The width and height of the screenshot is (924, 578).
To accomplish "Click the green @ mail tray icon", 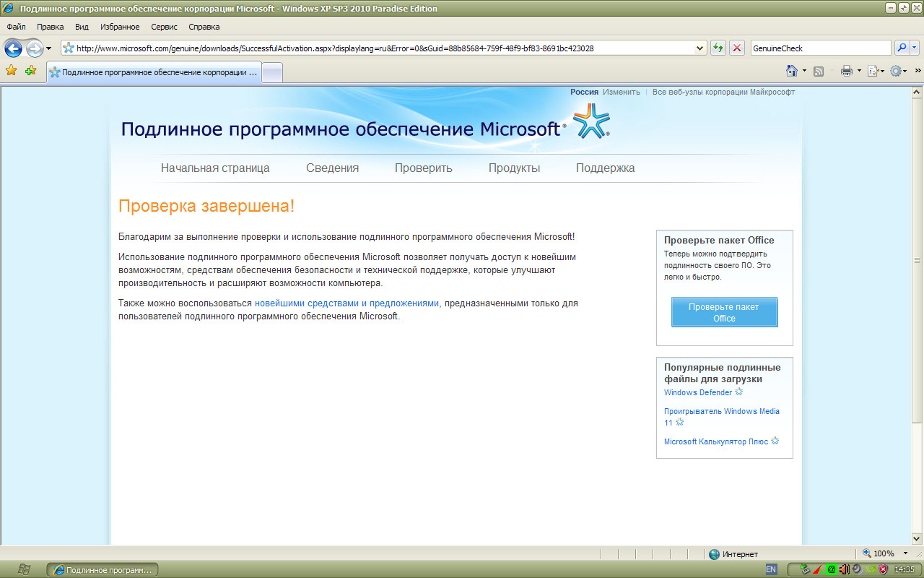I will 830,569.
